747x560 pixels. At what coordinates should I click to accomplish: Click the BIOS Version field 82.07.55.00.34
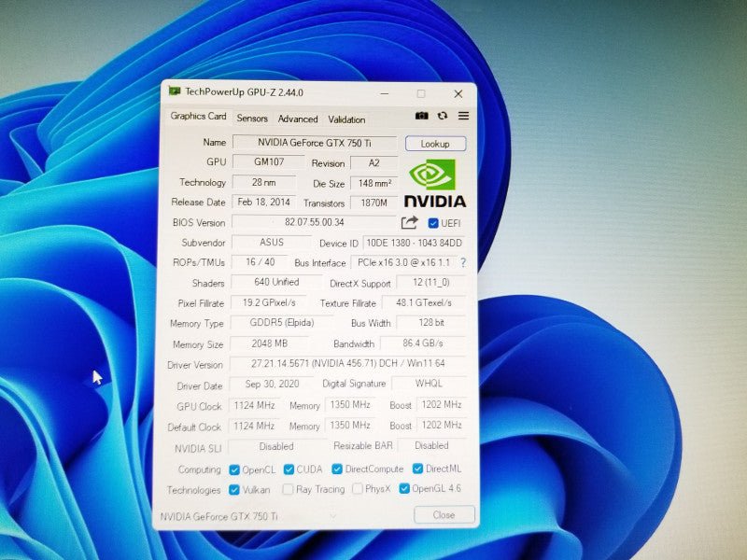pyautogui.click(x=315, y=222)
